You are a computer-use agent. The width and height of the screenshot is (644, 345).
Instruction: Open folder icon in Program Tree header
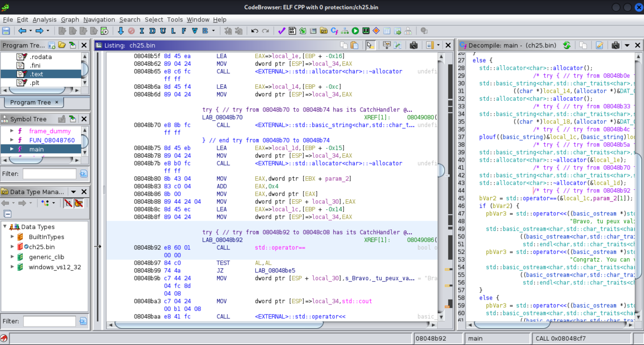pos(62,45)
